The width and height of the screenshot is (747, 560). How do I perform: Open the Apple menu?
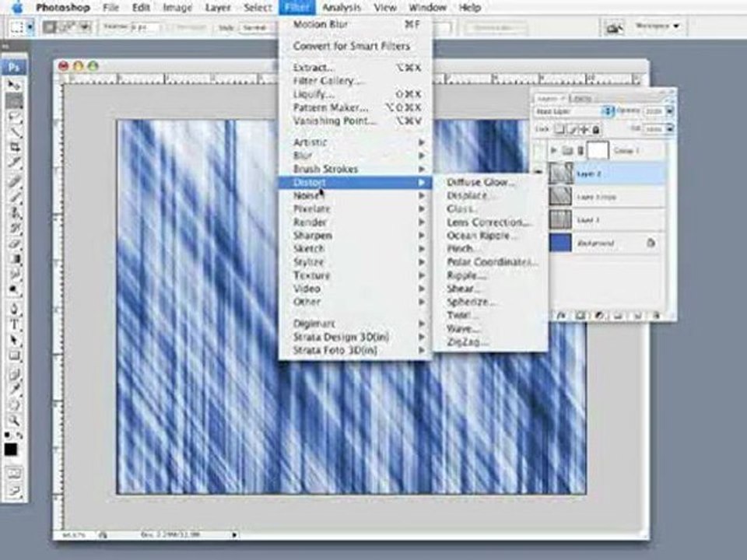pyautogui.click(x=18, y=7)
